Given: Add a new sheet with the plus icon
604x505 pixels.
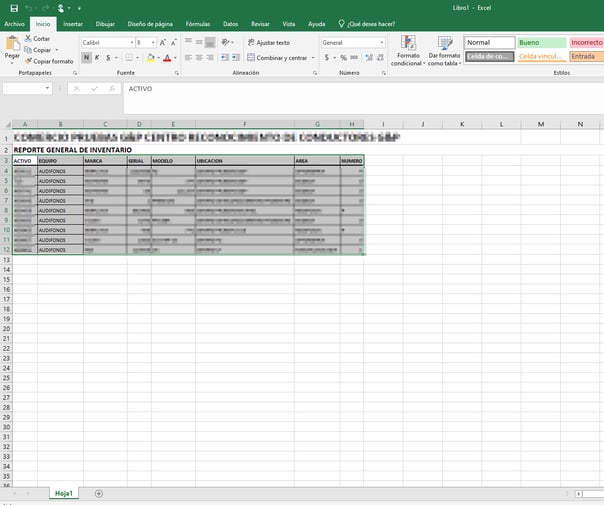Looking at the screenshot, I should coord(98,493).
